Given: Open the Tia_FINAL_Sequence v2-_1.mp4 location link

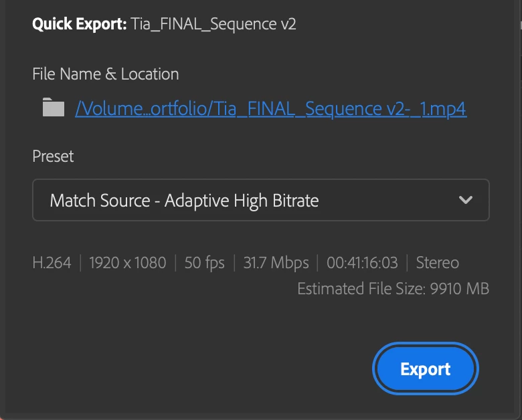Looking at the screenshot, I should point(270,108).
